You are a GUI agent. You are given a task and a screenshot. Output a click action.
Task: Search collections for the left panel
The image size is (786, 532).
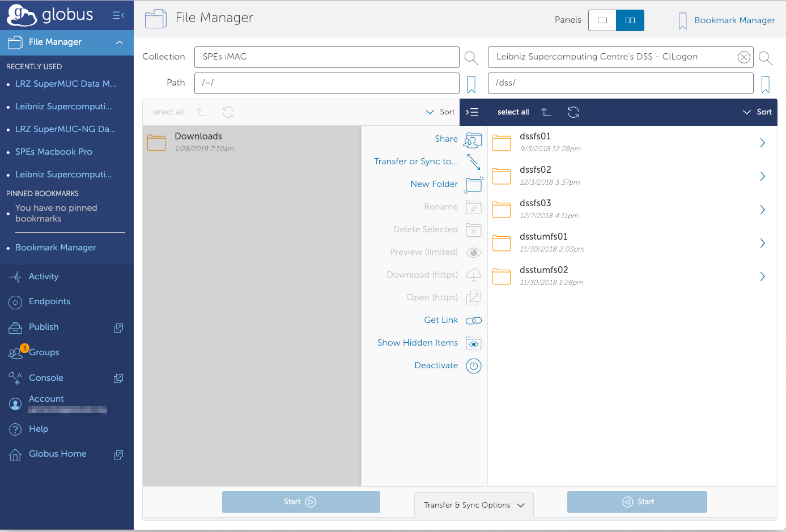(470, 58)
